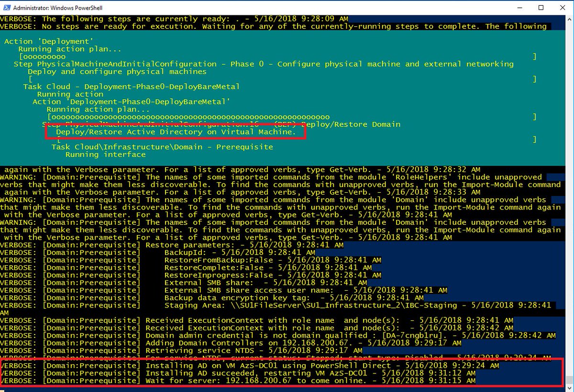Click 'The following steps are currently ready' line
This screenshot has height=392, width=574.
click(174, 19)
